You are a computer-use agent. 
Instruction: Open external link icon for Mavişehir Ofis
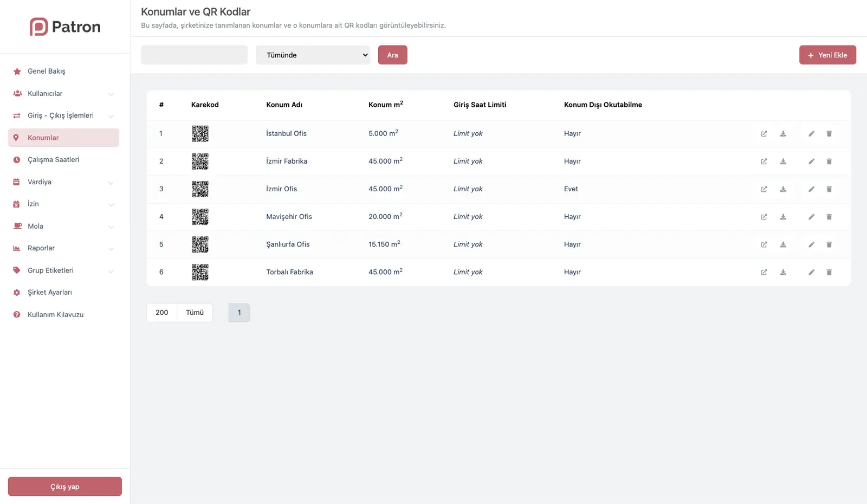764,217
